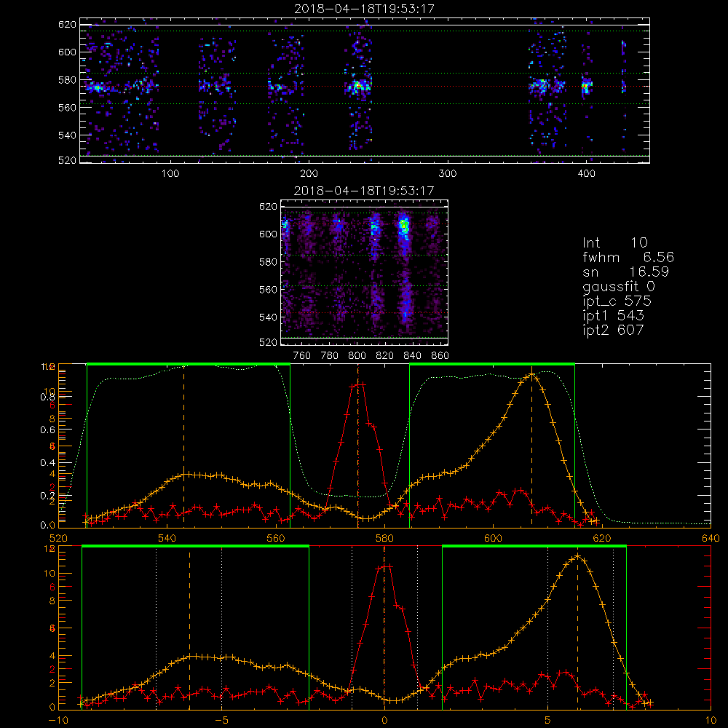
Task: Click the orange dashed marker near -6 in bottom plot
Action: click(189, 628)
